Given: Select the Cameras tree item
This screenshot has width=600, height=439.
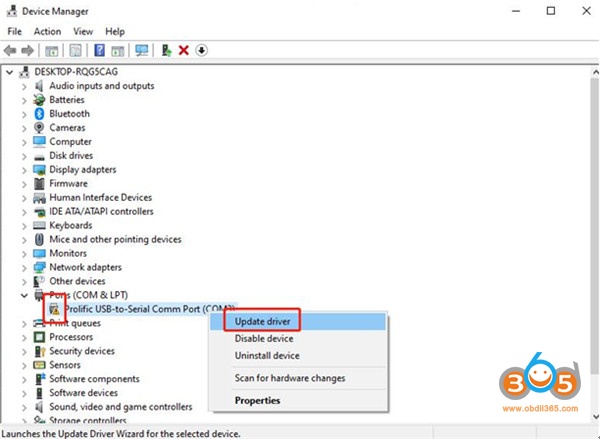Looking at the screenshot, I should (67, 128).
